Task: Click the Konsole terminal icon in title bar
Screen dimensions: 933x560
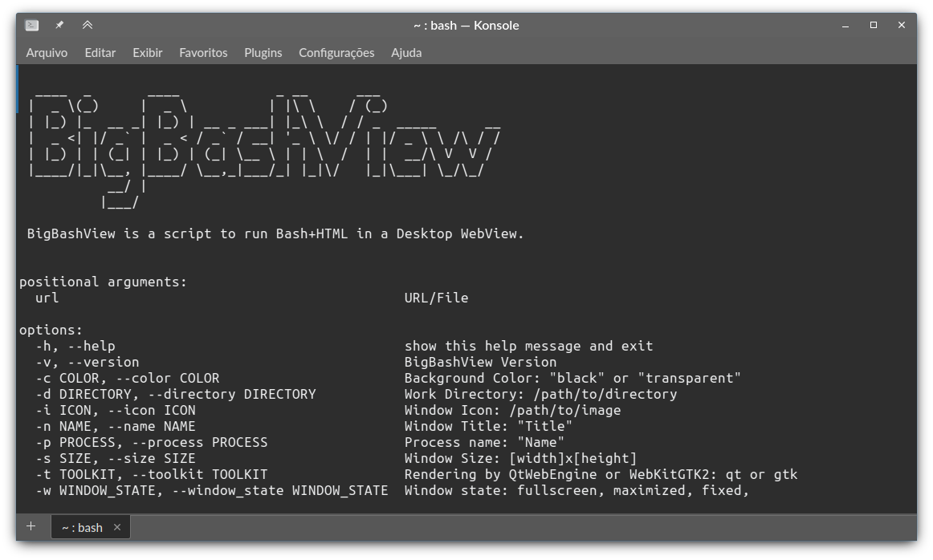Action: (32, 25)
